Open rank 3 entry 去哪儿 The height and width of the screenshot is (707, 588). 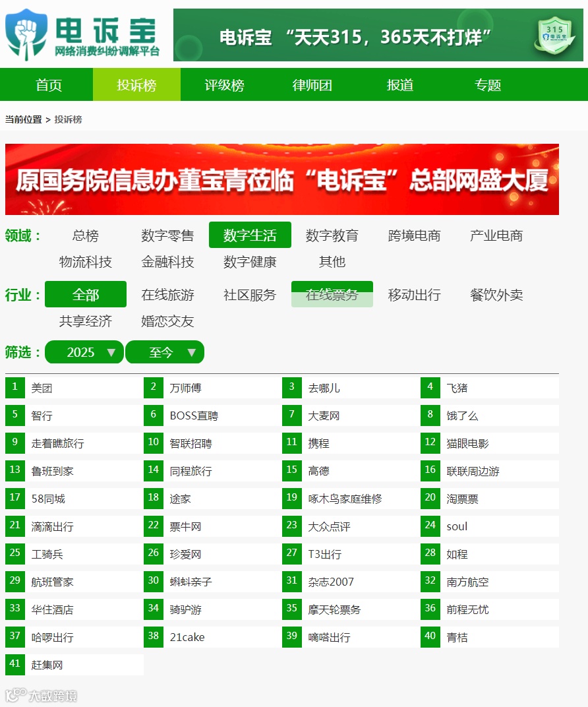coord(351,388)
